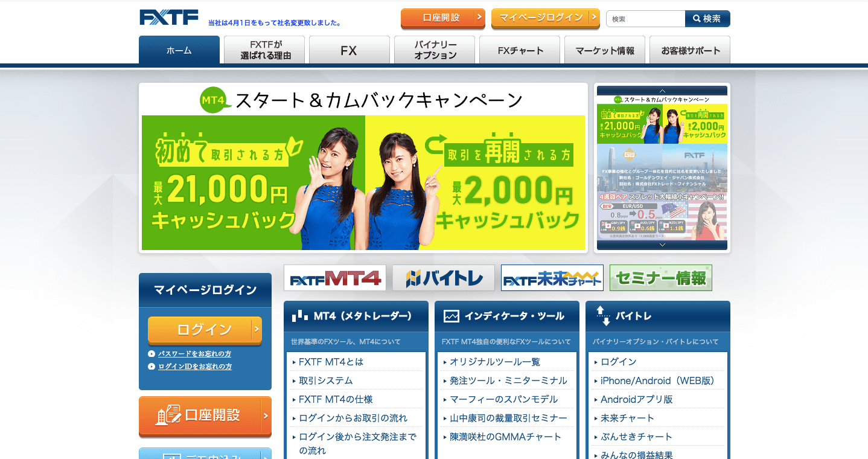Open 陳満咲杜のGMMAチャート link
This screenshot has width=868, height=459.
pos(505,437)
